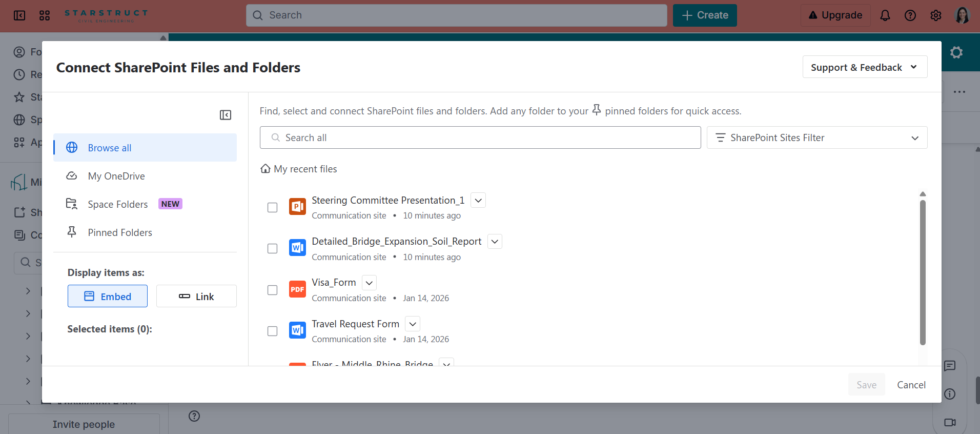Screen dimensions: 980x434
Task: Open the settings gear in top bar
Action: (936, 15)
